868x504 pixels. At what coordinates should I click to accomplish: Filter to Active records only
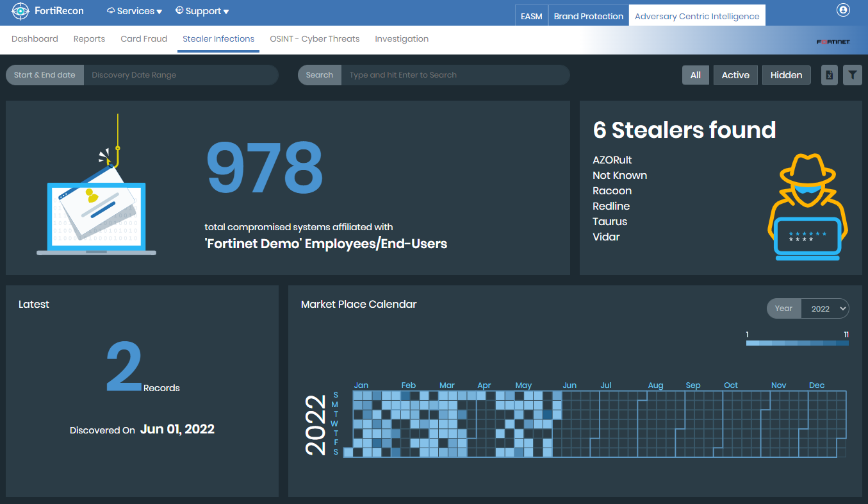[735, 75]
